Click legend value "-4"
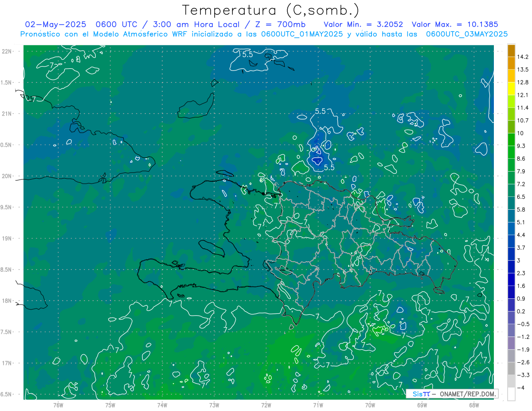This screenshot has height=411, width=532. click(521, 388)
